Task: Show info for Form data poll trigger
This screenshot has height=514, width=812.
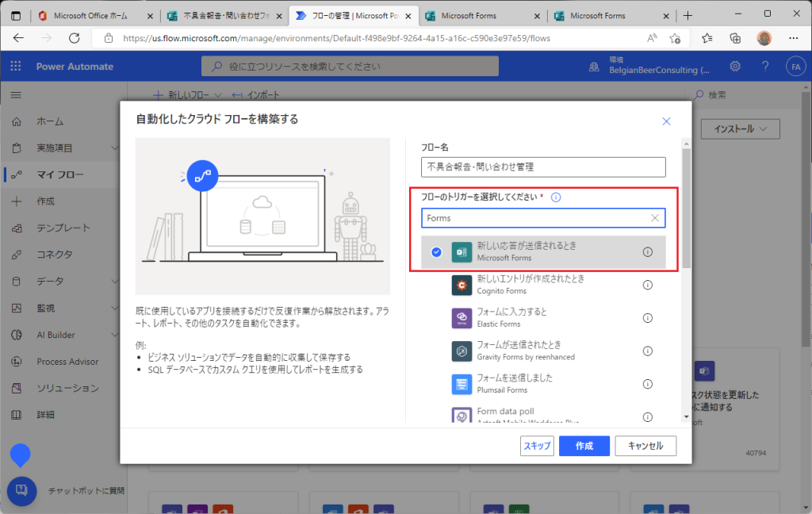Action: 647,416
